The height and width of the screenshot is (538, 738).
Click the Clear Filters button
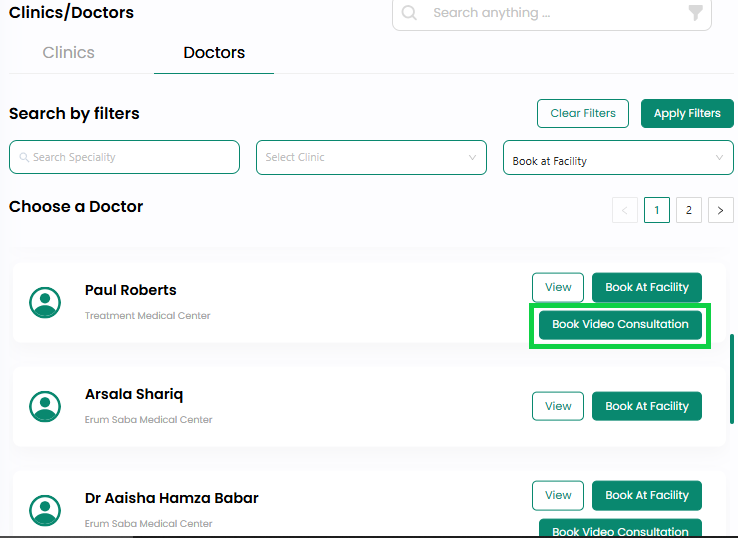pos(583,113)
